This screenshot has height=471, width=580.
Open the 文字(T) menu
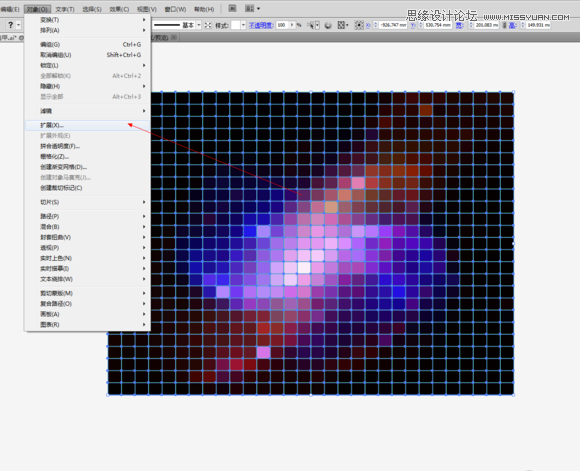click(65, 9)
